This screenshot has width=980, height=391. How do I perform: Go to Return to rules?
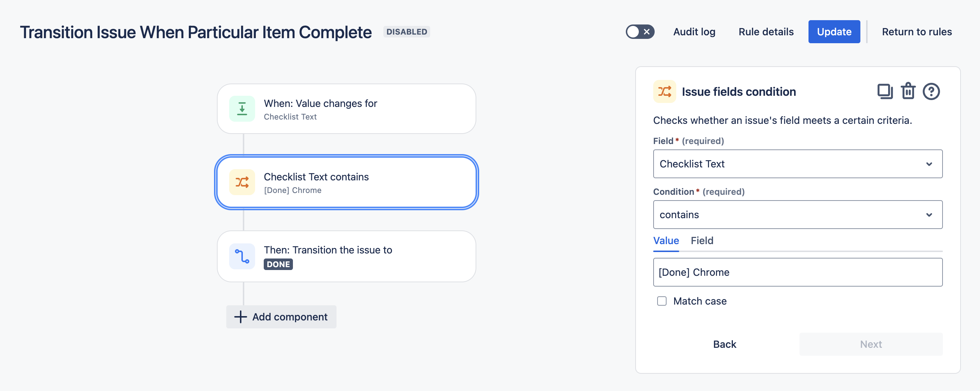(x=917, y=32)
